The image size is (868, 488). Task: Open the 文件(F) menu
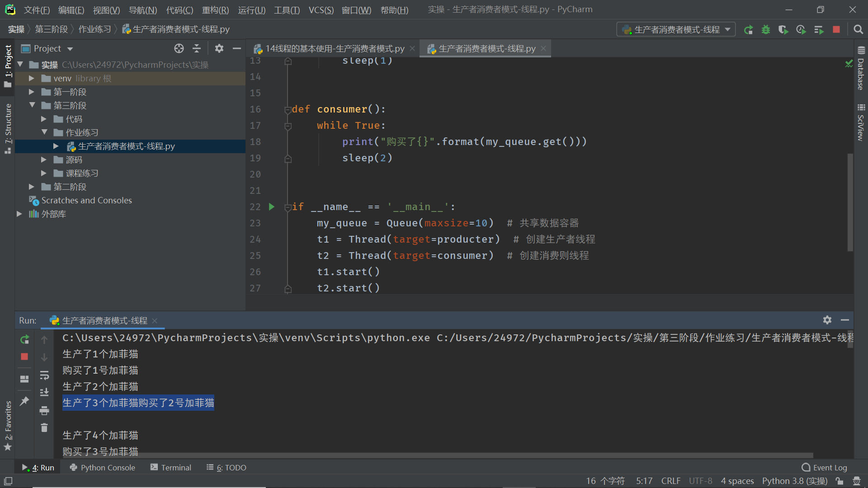coord(37,10)
